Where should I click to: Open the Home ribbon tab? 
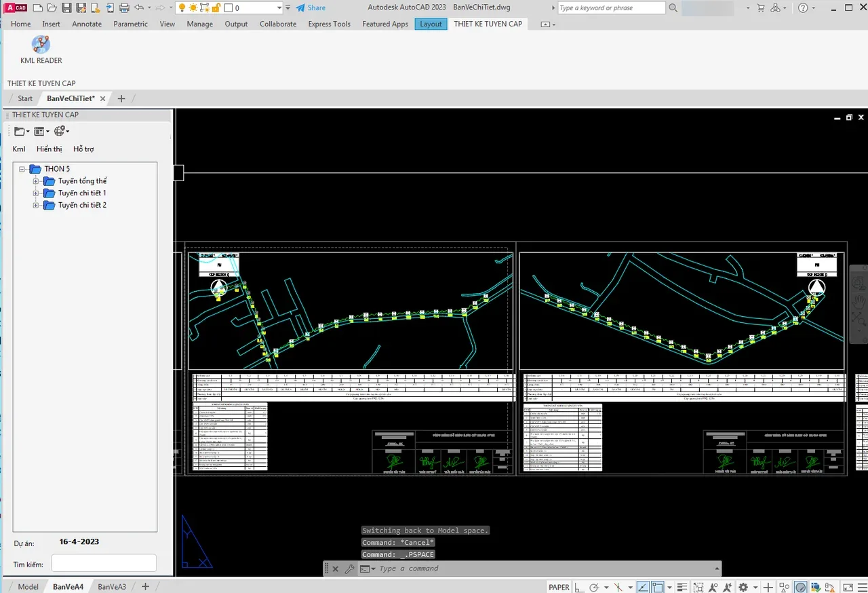click(x=21, y=24)
